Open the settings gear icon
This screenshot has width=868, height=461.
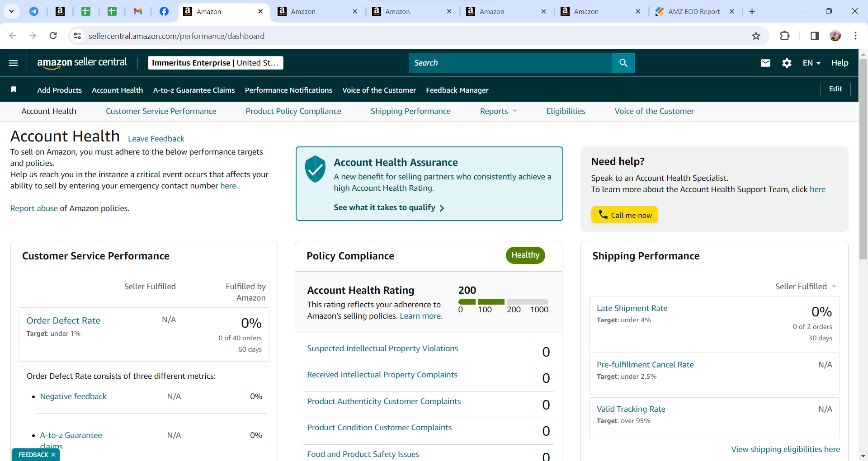point(787,63)
